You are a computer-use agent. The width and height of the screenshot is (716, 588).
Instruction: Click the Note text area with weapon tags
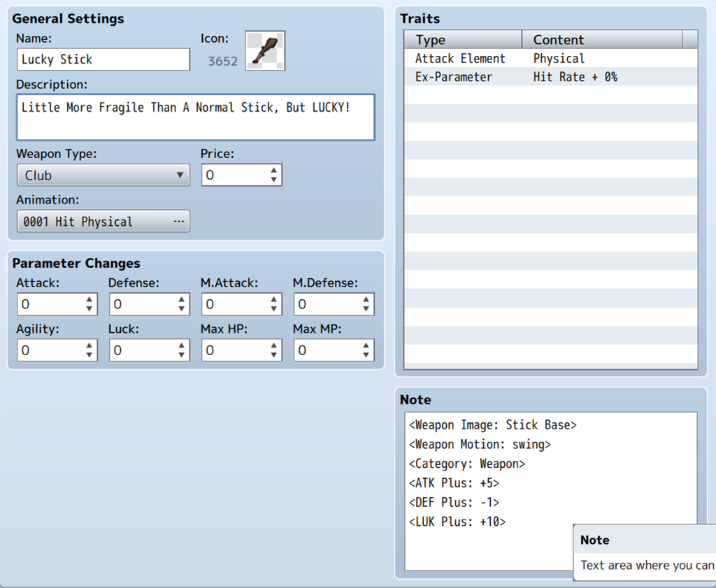tap(551, 492)
